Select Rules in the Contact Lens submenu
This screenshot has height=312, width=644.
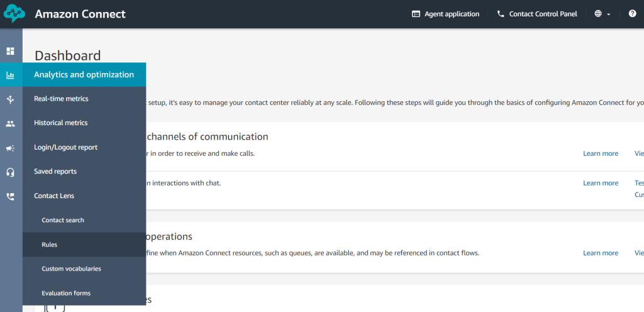pos(50,245)
